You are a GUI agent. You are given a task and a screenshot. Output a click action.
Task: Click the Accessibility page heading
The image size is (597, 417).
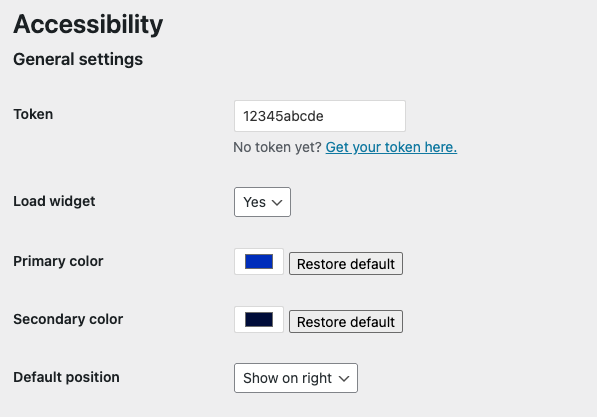click(88, 24)
